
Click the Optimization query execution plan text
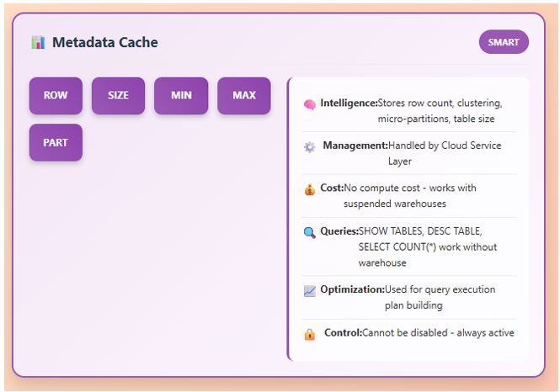point(440,297)
